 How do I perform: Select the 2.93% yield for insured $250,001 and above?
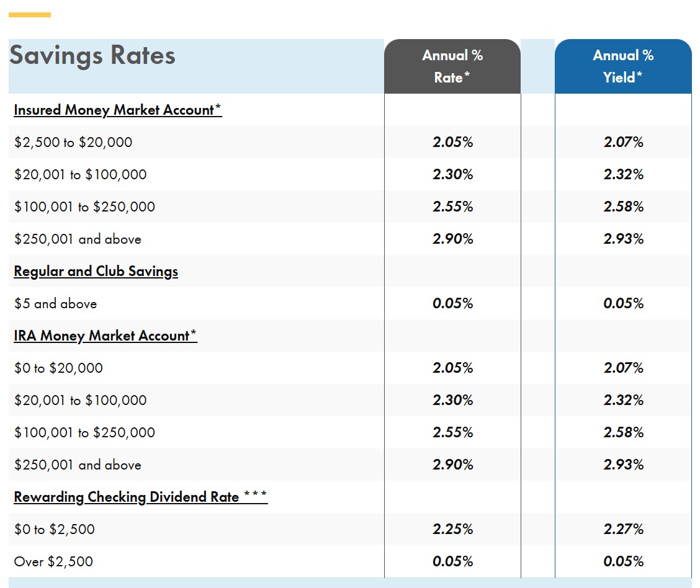(624, 239)
